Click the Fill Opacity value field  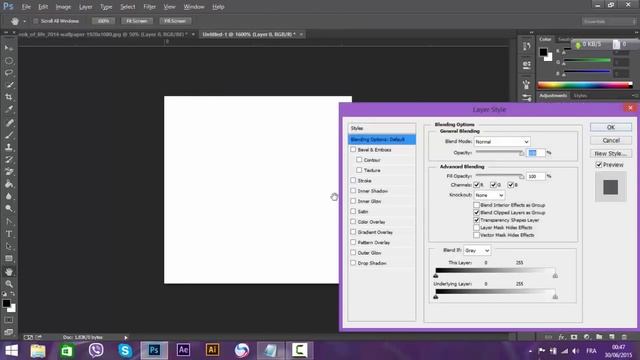pyautogui.click(x=536, y=176)
